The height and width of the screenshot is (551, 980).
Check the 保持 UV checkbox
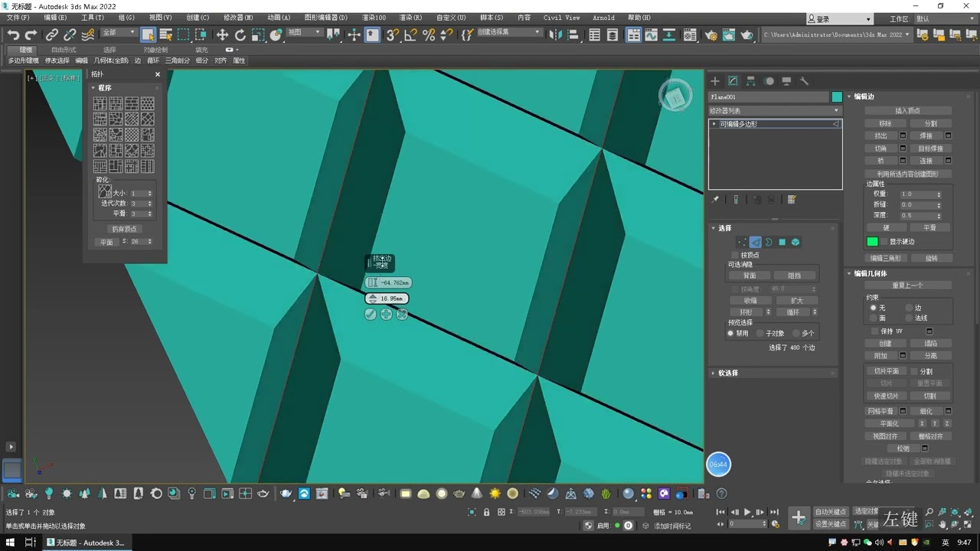(874, 331)
